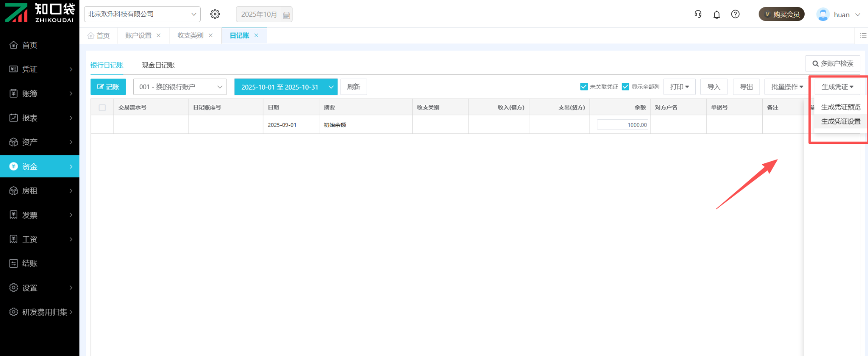Image resolution: width=868 pixels, height=356 pixels.
Task: Click the notification bell icon
Action: [717, 14]
